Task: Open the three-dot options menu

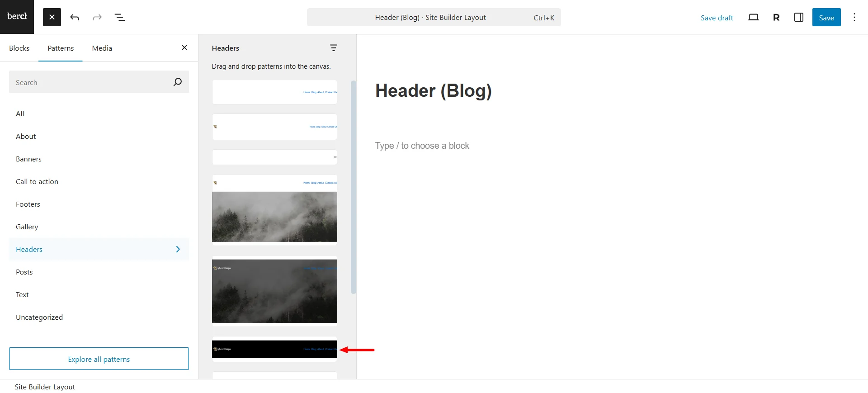Action: [x=854, y=17]
